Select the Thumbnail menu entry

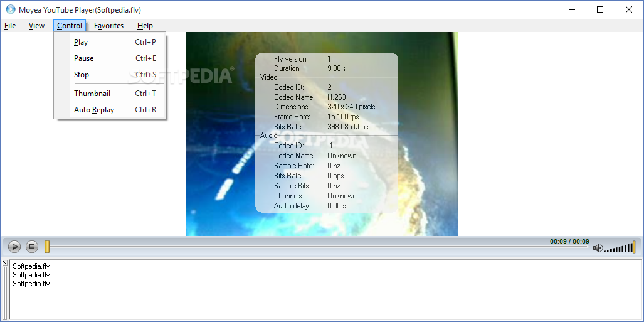(x=110, y=94)
